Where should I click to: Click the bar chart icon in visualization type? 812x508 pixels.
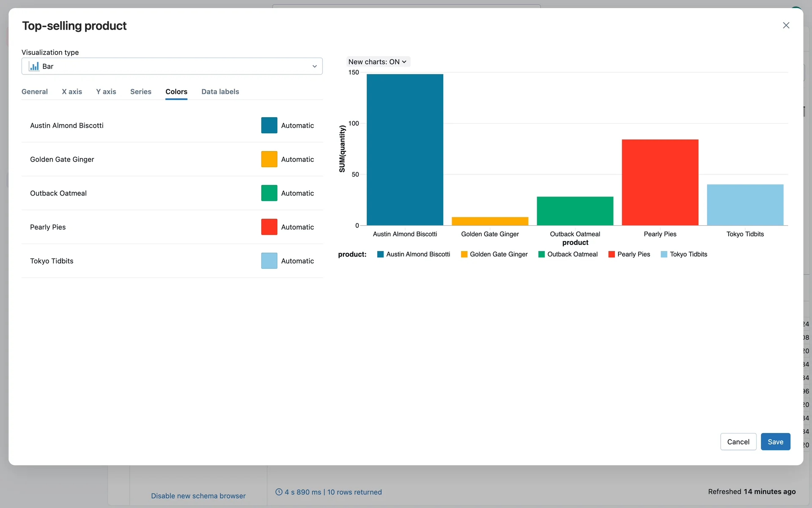coord(34,66)
